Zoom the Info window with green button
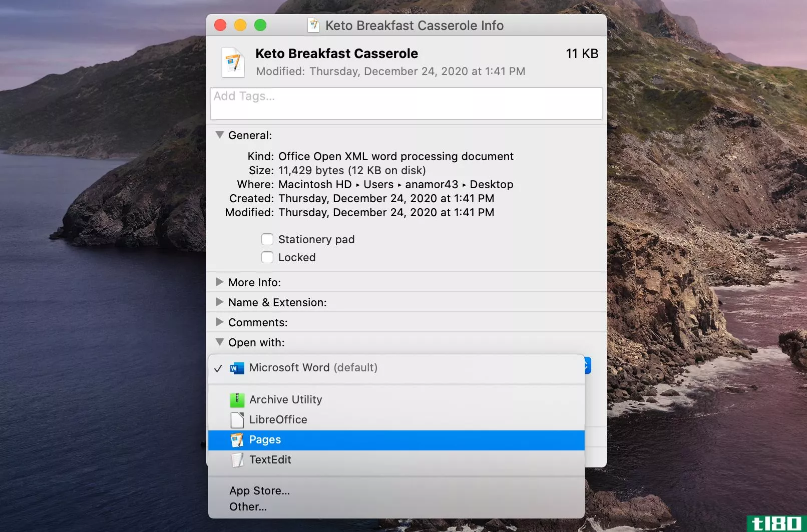Viewport: 807px width, 532px height. (x=260, y=25)
